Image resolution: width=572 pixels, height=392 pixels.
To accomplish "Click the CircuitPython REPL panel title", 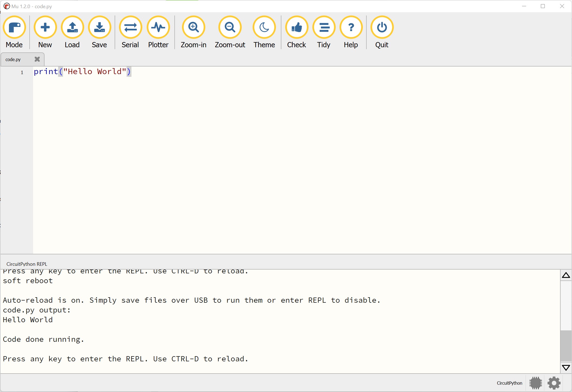I will [x=27, y=264].
